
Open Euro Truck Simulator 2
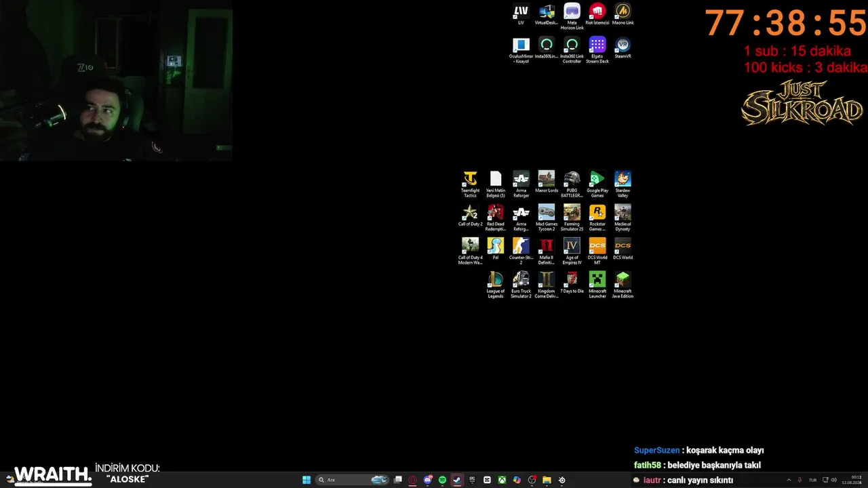(x=521, y=285)
